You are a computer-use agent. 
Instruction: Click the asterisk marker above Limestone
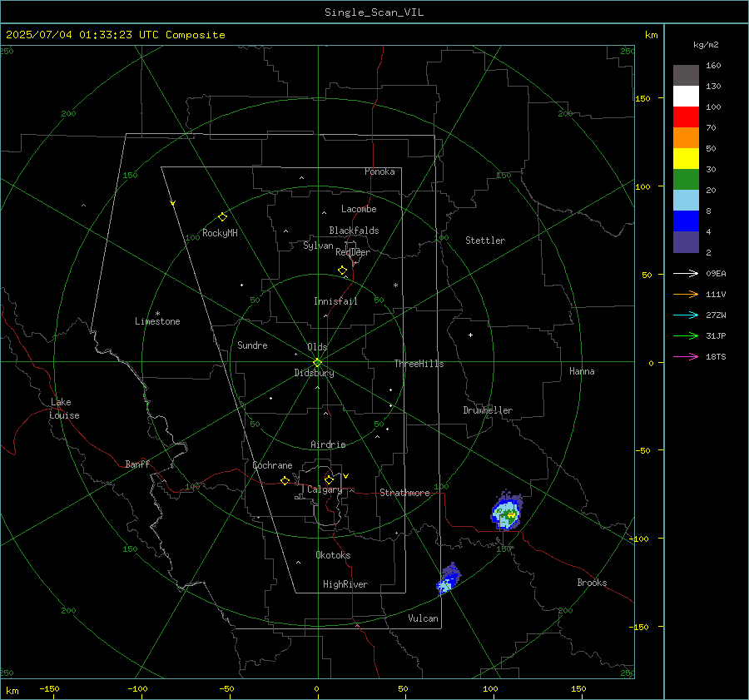click(157, 314)
